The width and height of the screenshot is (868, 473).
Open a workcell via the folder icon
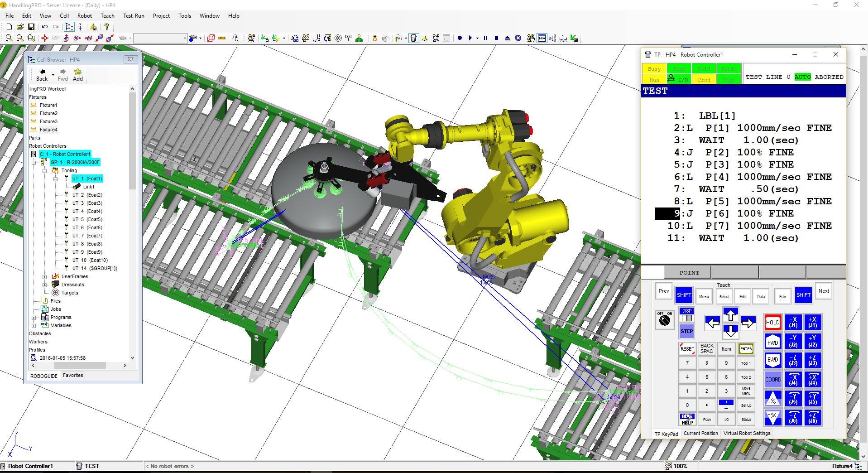point(20,27)
